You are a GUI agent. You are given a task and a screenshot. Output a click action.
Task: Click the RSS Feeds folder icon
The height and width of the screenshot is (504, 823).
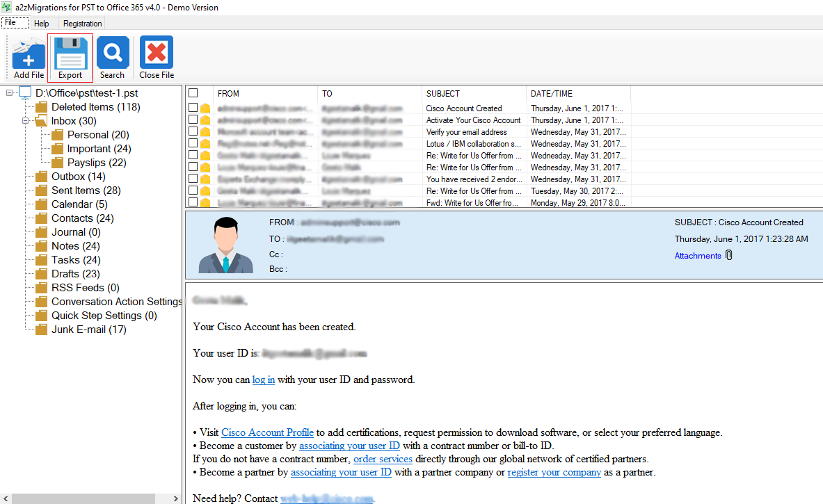pos(42,287)
